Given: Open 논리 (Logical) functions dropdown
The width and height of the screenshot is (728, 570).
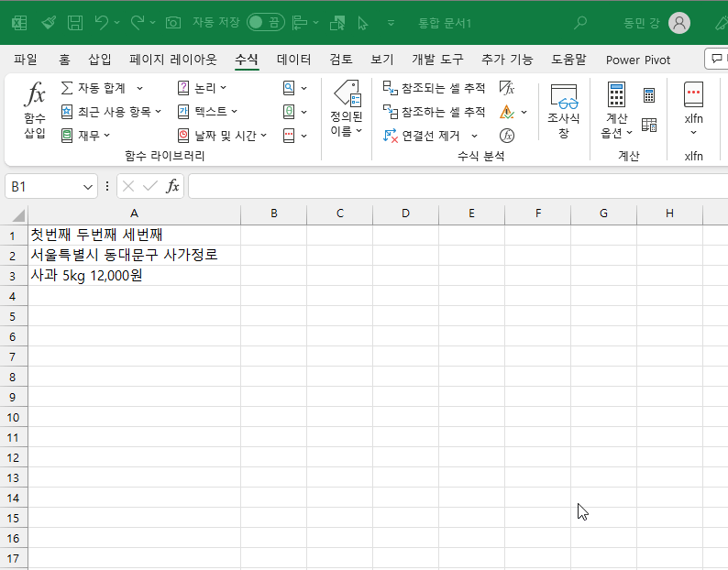Looking at the screenshot, I should 202,88.
